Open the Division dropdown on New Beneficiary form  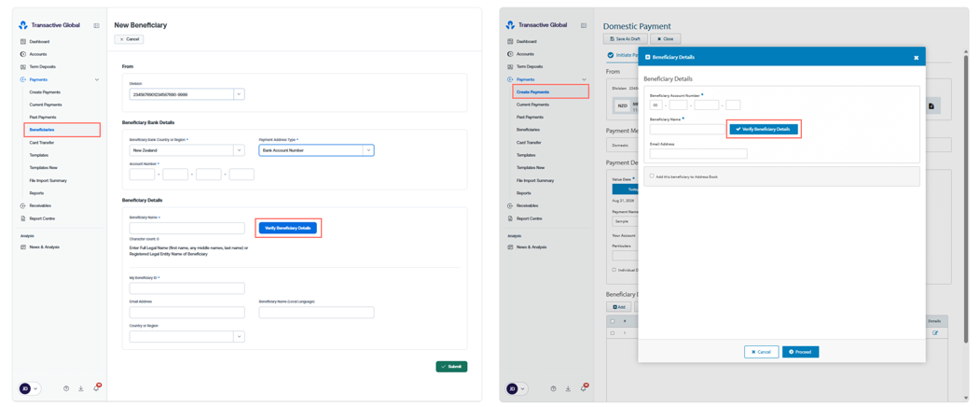240,94
